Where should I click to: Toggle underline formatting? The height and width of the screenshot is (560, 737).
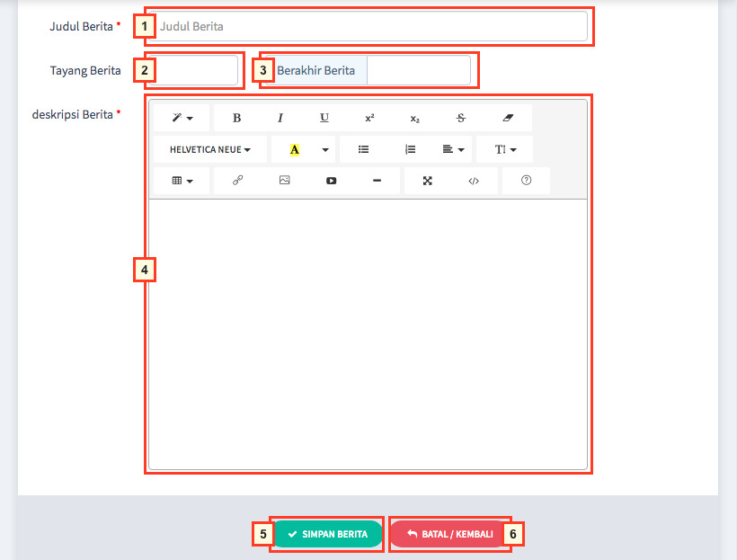click(x=324, y=118)
